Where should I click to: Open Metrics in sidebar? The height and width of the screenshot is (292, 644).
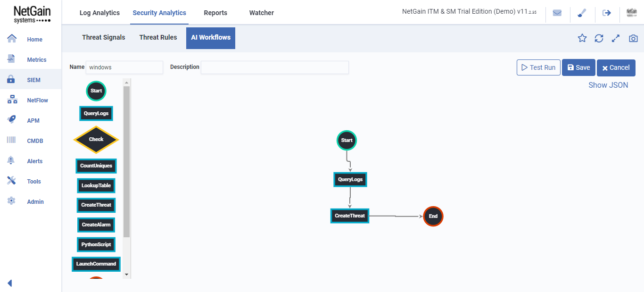point(31,60)
